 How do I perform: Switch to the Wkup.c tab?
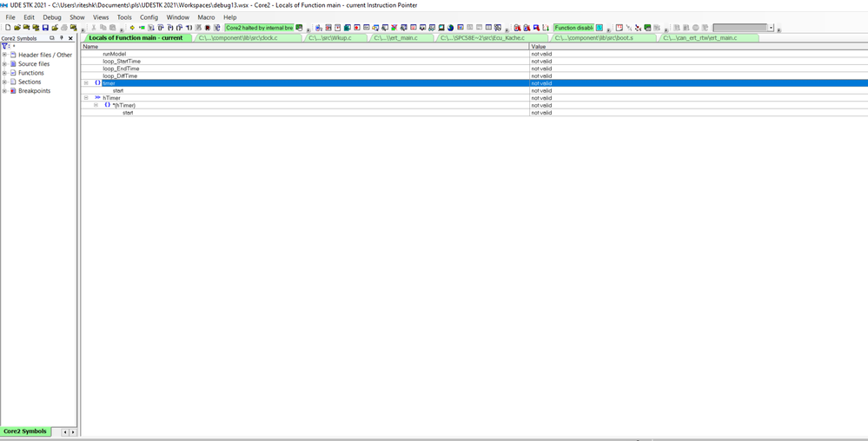(335, 38)
